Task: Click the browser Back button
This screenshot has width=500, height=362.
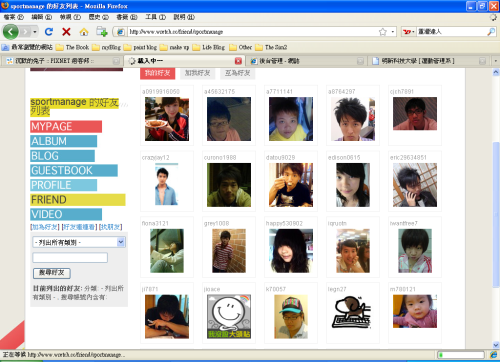Action: tap(11, 32)
